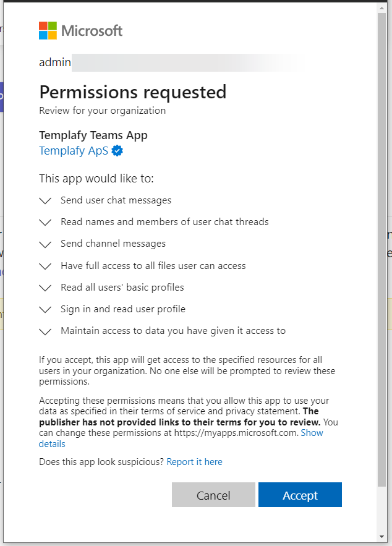Click the Accept button
Image resolution: width=392 pixels, height=546 pixels.
300,495
